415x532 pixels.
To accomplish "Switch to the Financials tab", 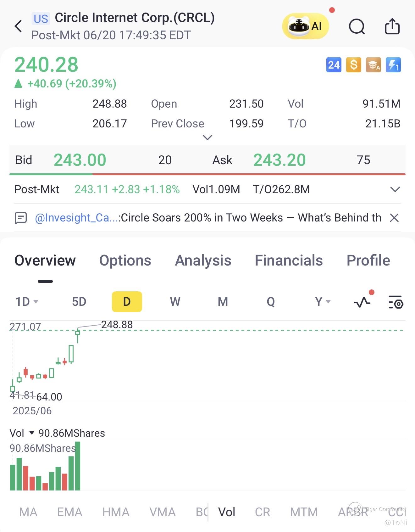I will [x=289, y=260].
